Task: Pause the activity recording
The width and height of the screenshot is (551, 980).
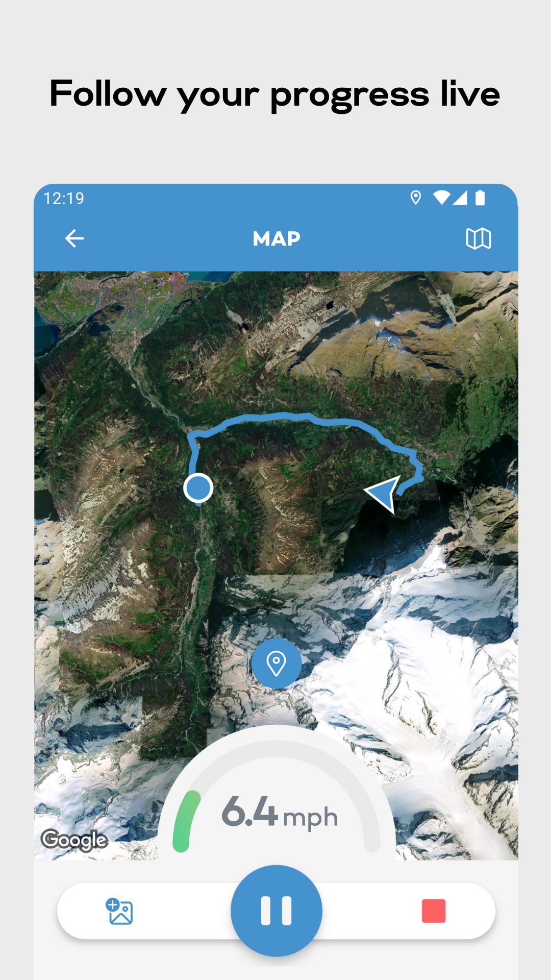Action: click(276, 911)
